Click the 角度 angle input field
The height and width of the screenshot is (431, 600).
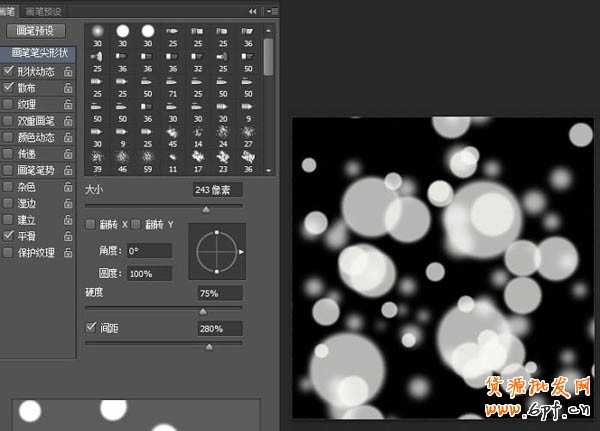[149, 251]
